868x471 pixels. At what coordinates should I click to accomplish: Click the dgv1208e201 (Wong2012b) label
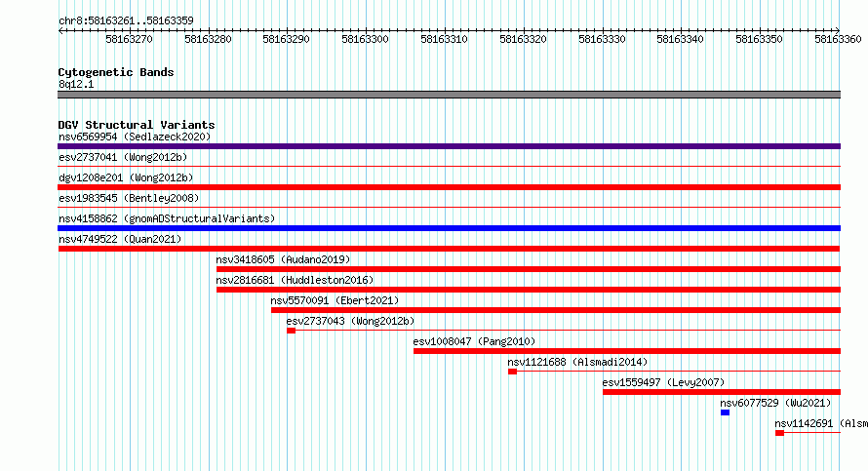126,177
